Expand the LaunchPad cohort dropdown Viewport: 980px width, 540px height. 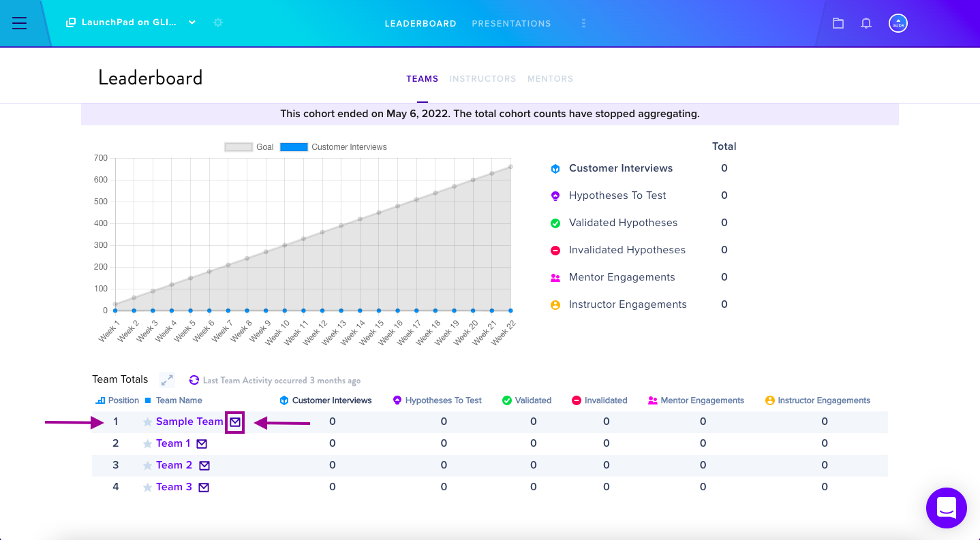point(192,22)
